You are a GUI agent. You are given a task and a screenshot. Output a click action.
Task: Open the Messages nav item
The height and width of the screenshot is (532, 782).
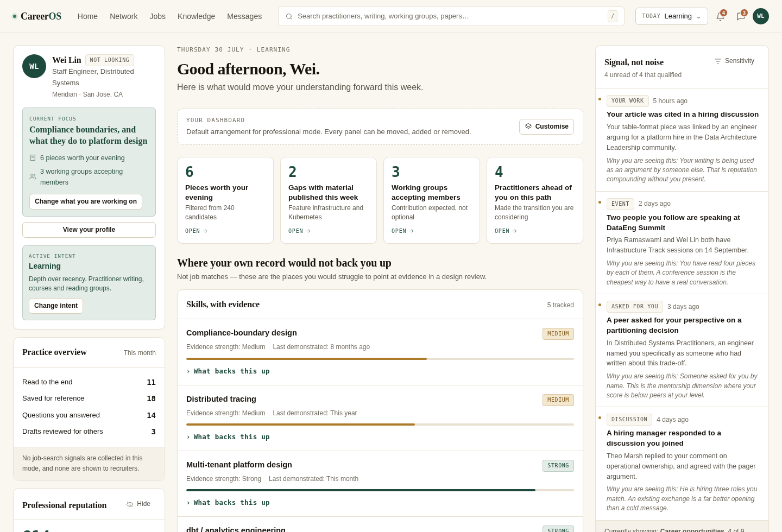[244, 16]
